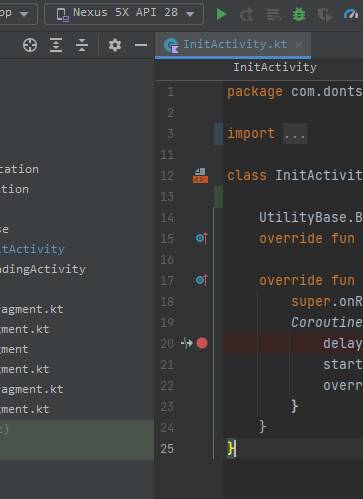The height and width of the screenshot is (499, 363).
Task: Click the closing brace on line 25
Action: click(231, 448)
